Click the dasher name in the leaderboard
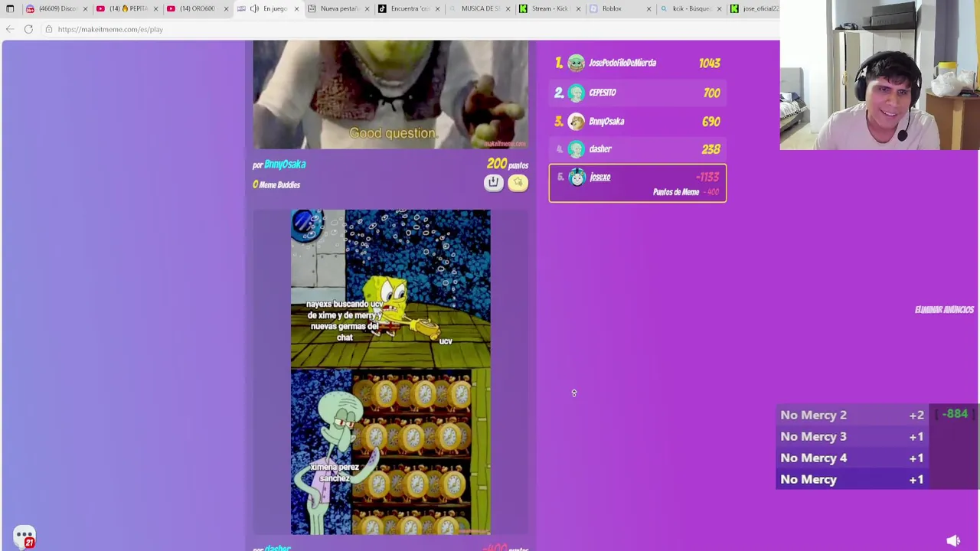The height and width of the screenshot is (551, 980). pos(600,149)
